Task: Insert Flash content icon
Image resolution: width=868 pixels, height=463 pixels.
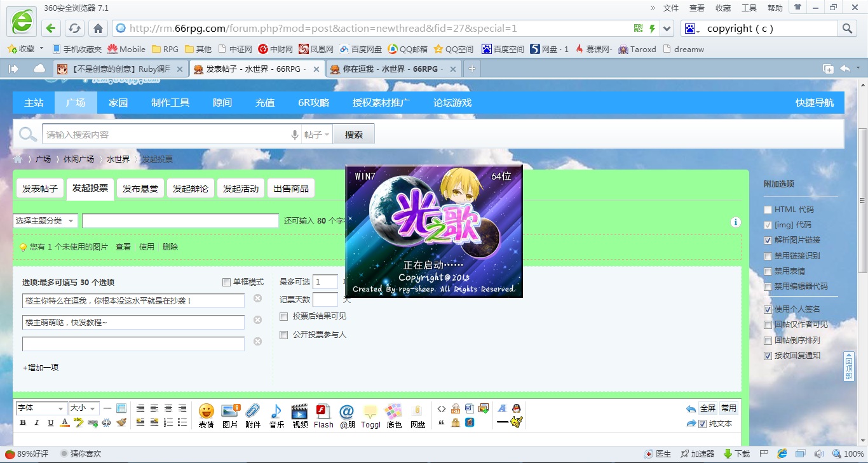Action: tap(323, 415)
